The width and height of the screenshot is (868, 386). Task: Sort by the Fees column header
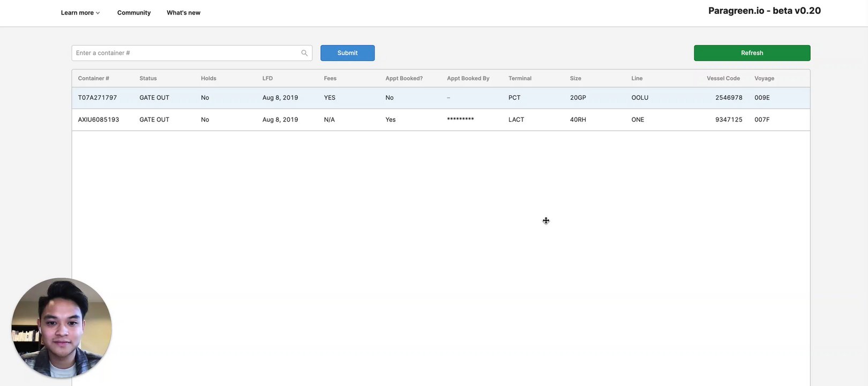(x=330, y=78)
